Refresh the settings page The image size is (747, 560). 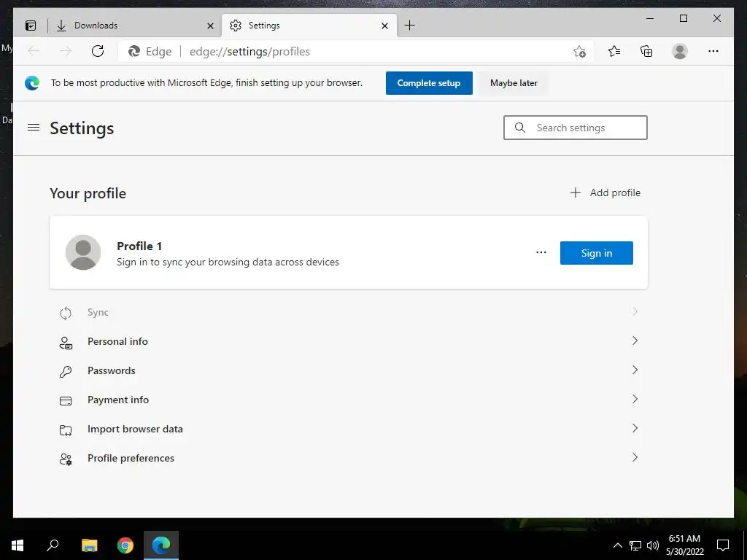click(x=98, y=51)
